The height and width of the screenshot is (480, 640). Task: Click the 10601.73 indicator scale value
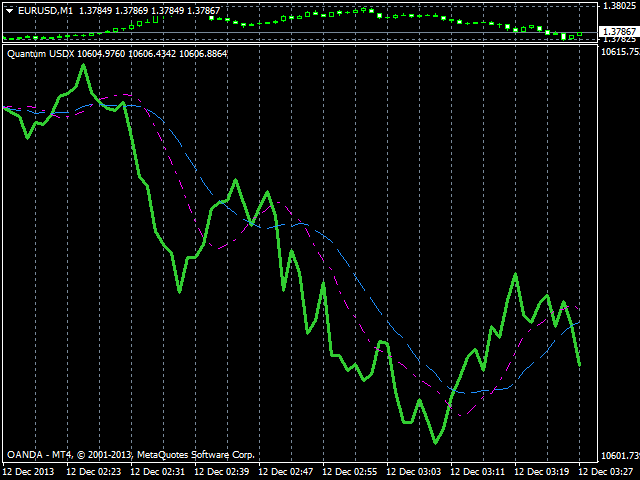(x=617, y=456)
